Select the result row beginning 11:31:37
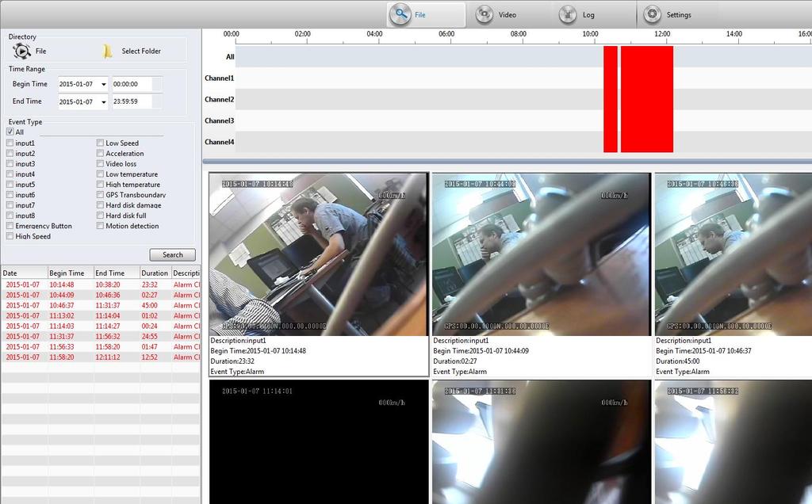Screen dimensions: 812x504 pos(101,336)
